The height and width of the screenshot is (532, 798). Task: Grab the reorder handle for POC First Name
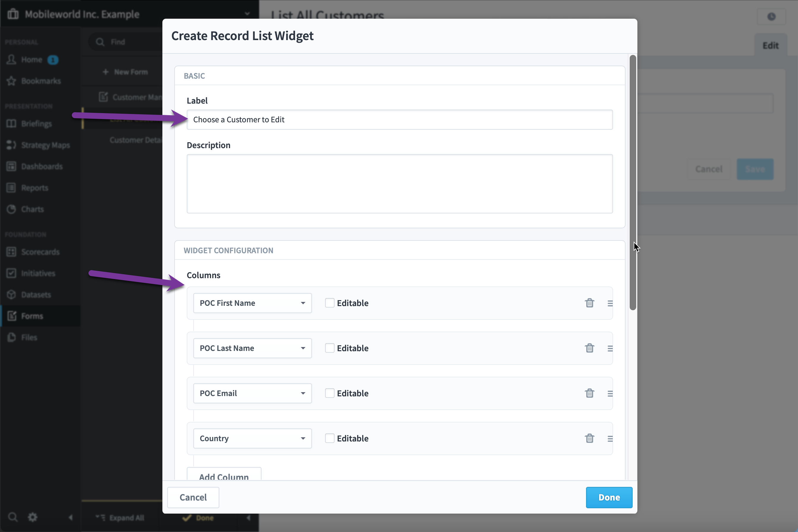tap(610, 303)
